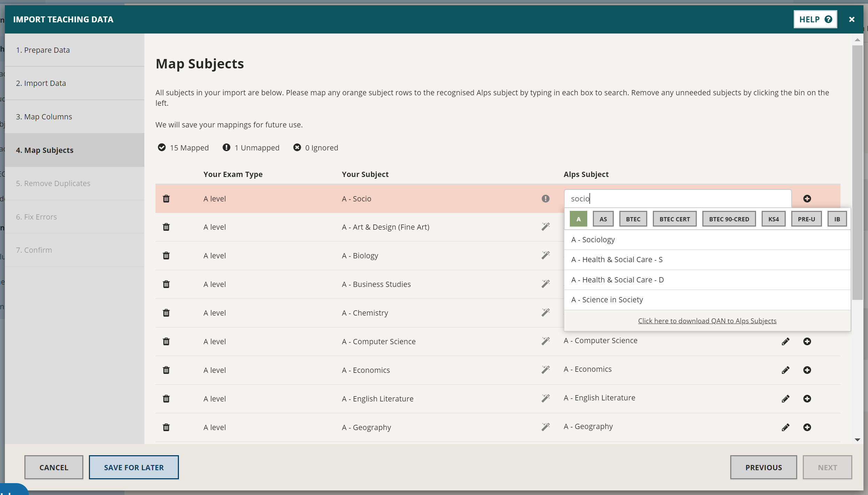Screen dimensions: 868x495
Task: Edit the Computer Science mapping with pencil
Action: 785,341
